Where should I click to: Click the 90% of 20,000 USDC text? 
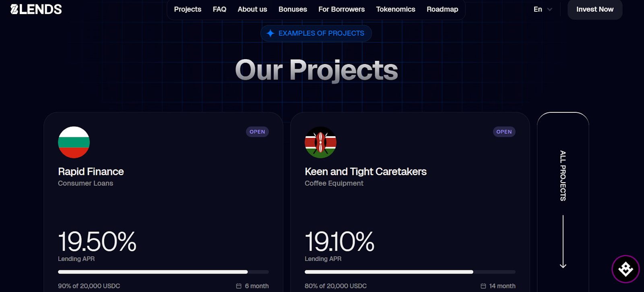[x=89, y=286]
